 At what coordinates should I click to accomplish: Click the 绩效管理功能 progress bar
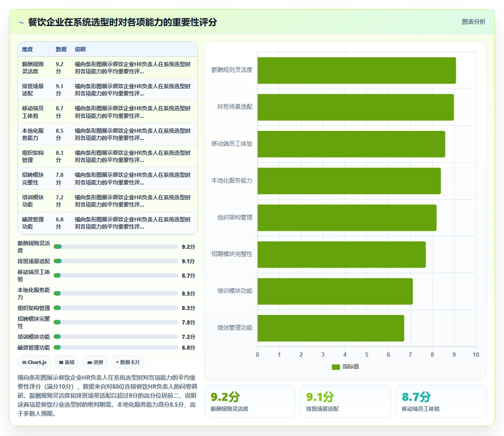(116, 347)
